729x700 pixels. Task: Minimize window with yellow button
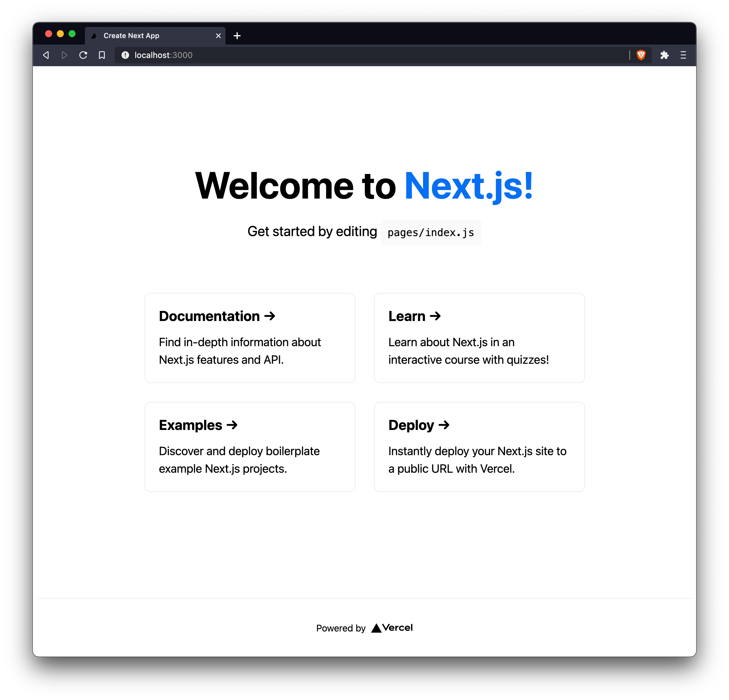pos(60,34)
